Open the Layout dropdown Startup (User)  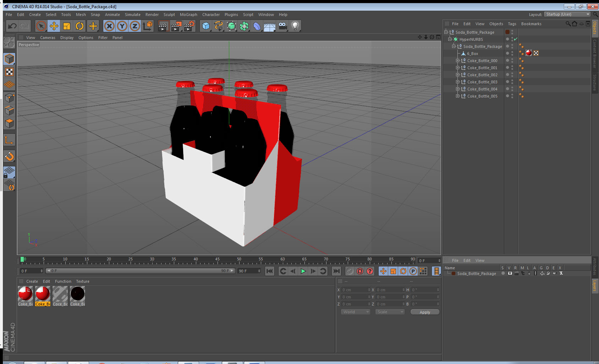[x=567, y=14]
